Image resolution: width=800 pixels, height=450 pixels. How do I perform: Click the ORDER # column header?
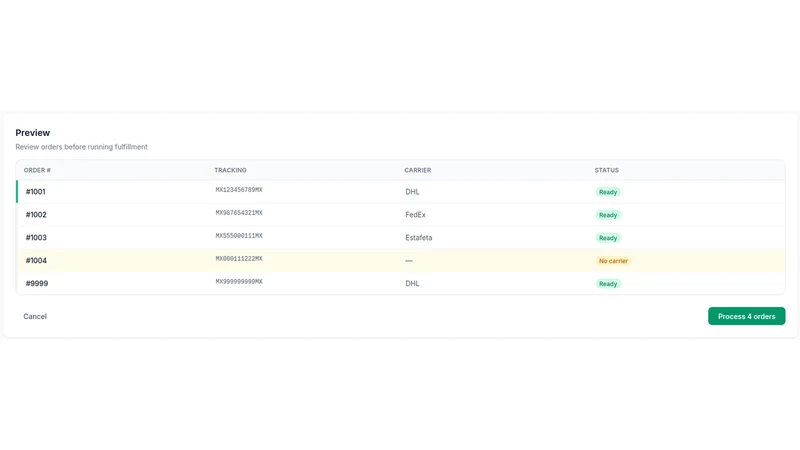(x=37, y=170)
